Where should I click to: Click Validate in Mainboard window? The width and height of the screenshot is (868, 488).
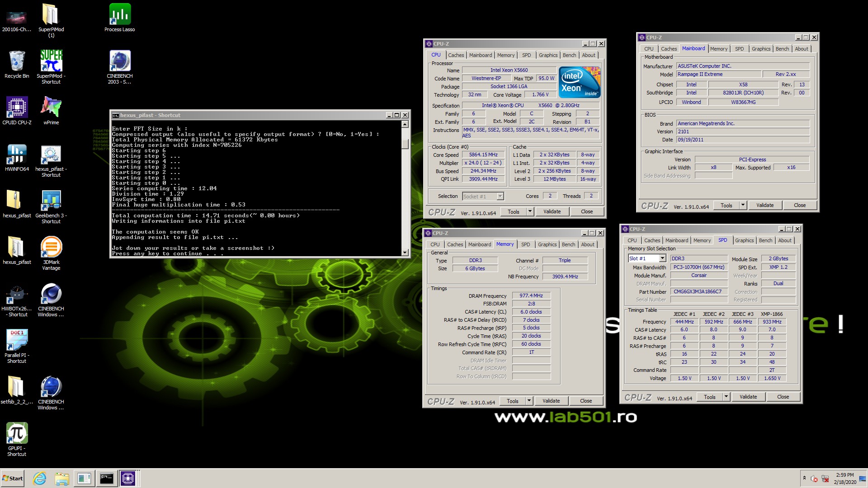click(764, 205)
